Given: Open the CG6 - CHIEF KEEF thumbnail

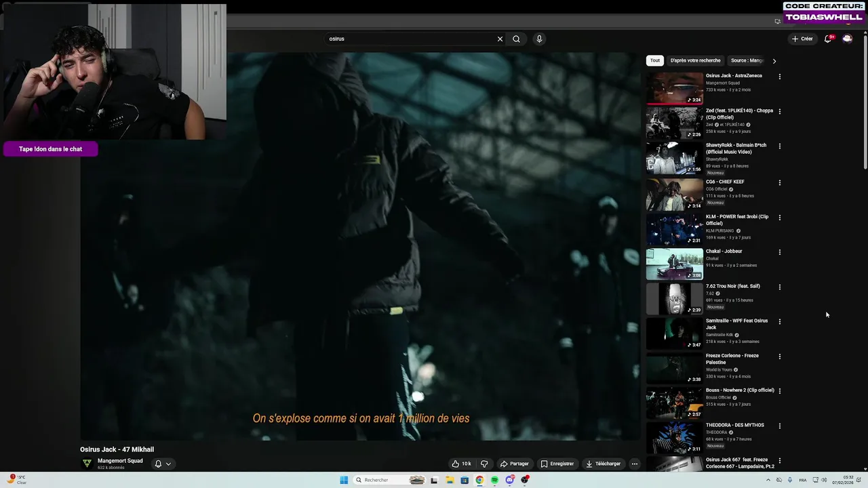Looking at the screenshot, I should (x=675, y=195).
